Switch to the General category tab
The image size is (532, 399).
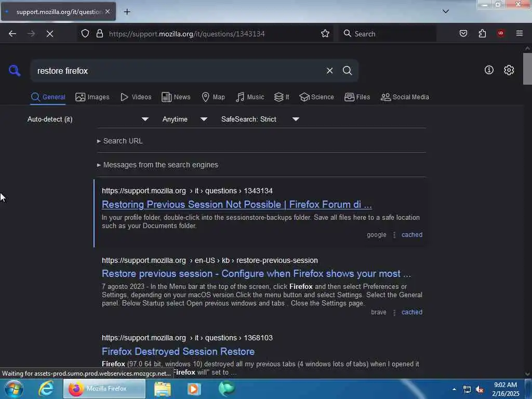(x=48, y=97)
